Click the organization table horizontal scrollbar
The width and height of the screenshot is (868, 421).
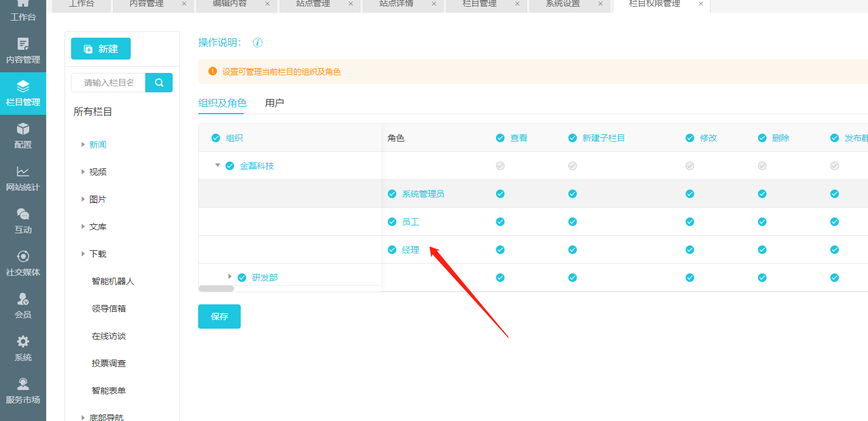[216, 289]
